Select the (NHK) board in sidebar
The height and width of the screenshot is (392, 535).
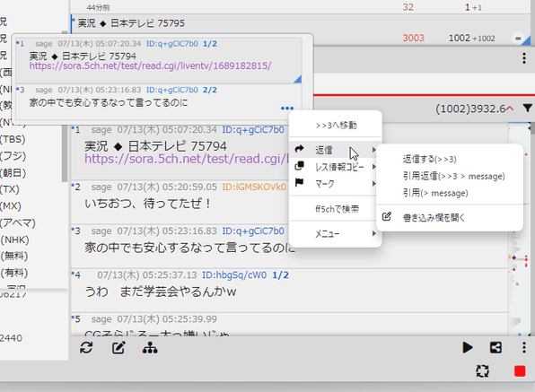14,240
